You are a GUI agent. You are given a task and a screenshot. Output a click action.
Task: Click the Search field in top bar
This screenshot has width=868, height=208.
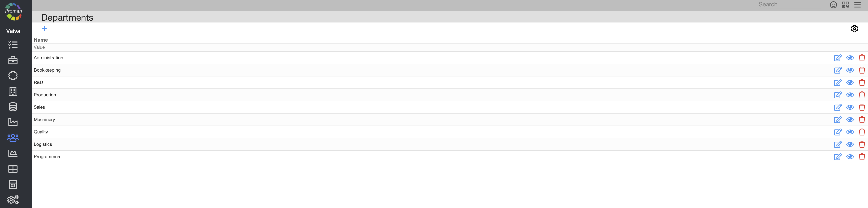(x=790, y=5)
